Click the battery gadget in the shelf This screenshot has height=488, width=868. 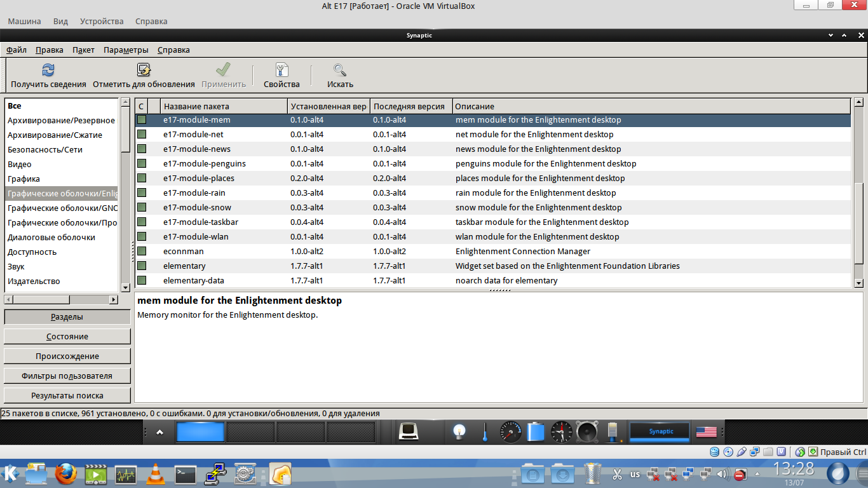tap(536, 432)
